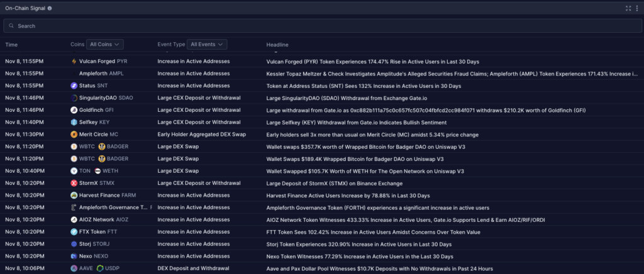
Task: Click the Nov 8, 10:40PM timestamp
Action: [x=25, y=171]
